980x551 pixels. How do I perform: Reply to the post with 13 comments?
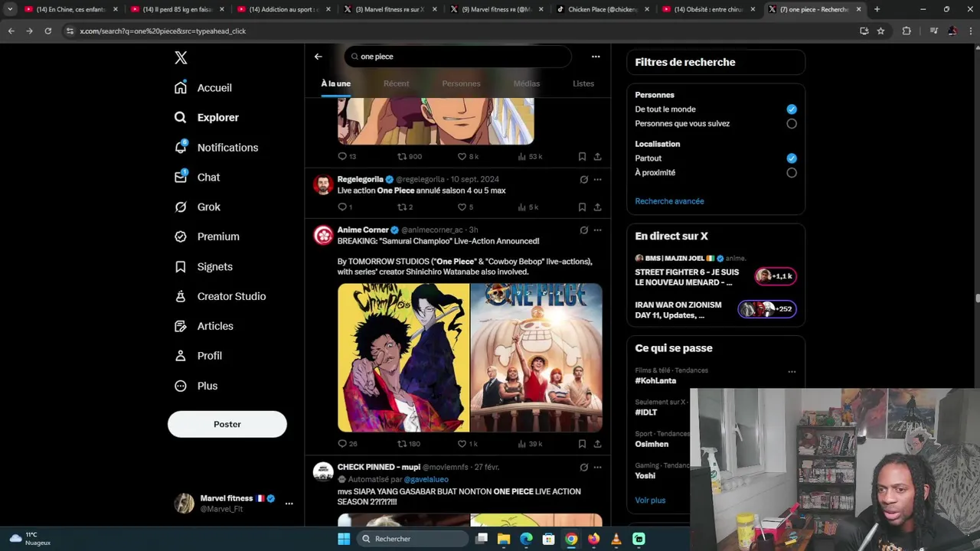tap(347, 156)
